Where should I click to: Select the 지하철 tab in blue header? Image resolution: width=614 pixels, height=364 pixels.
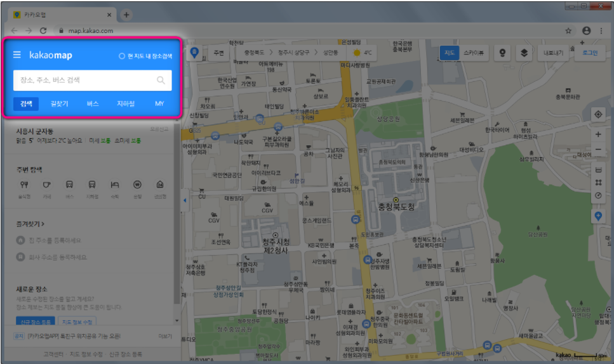click(126, 103)
